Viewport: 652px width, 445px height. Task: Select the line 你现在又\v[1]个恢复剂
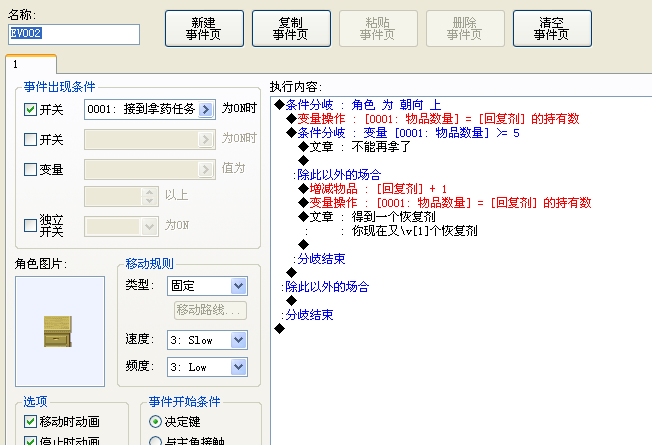point(415,231)
